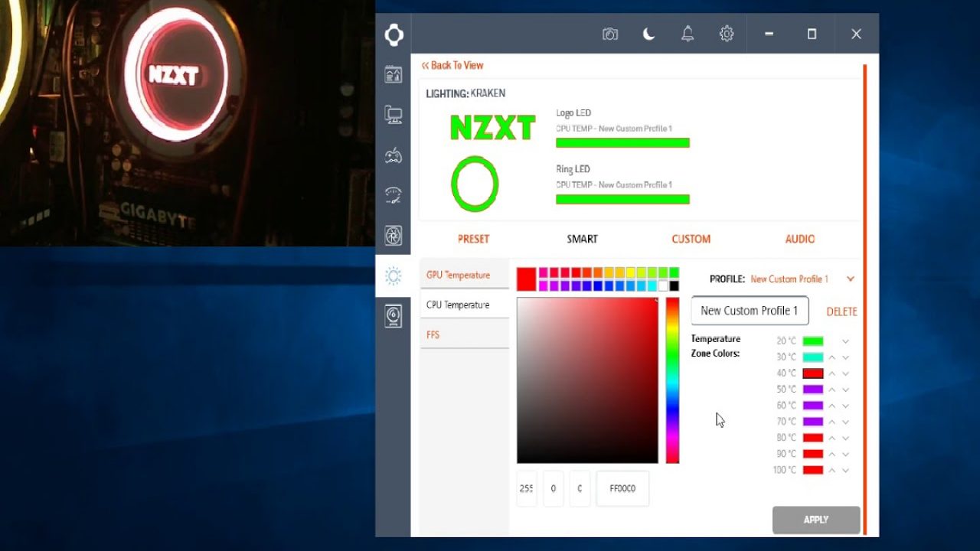Switch to the AUDIO tab

tap(800, 239)
